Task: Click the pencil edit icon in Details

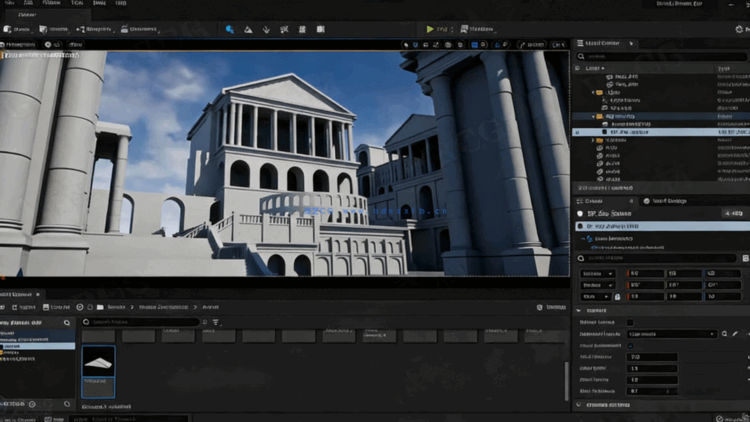Action: [735, 334]
